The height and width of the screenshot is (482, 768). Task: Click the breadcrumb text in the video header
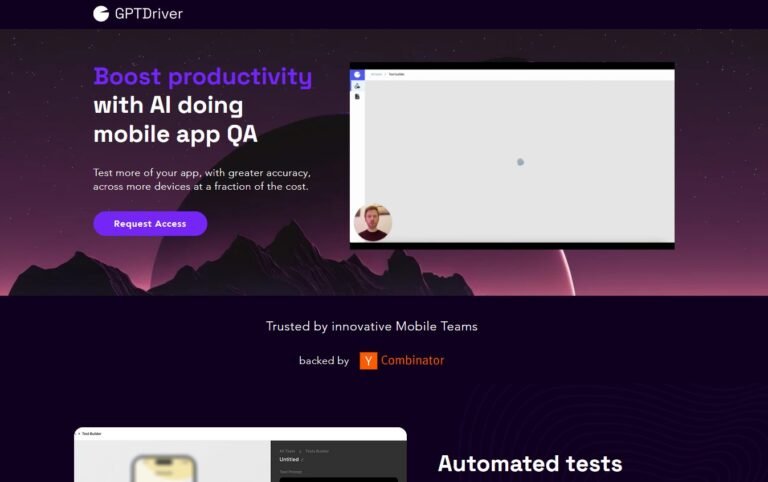point(388,74)
